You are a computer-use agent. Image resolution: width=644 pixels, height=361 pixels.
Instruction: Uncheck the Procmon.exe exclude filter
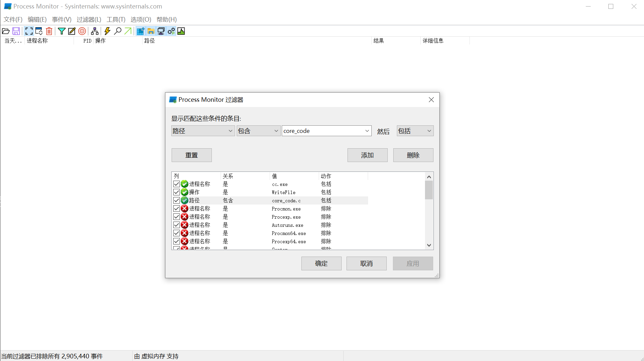click(x=177, y=208)
